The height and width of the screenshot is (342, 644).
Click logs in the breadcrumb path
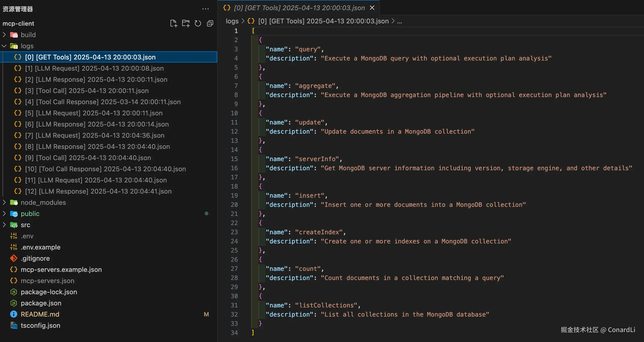pyautogui.click(x=232, y=21)
